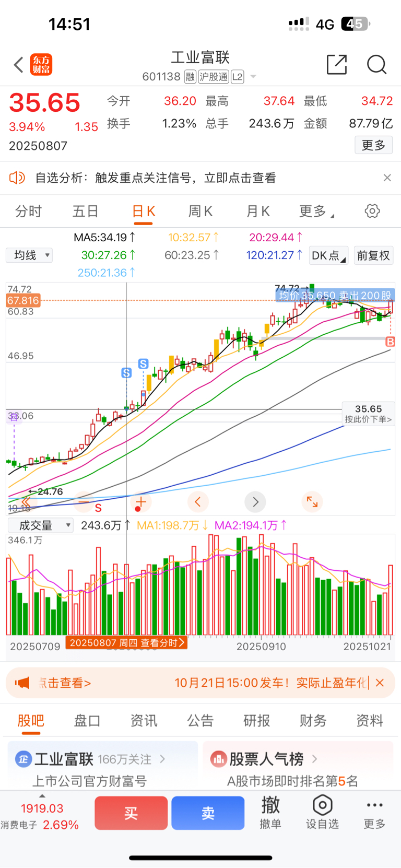Viewport: 401px width, 868px height.
Task: Tap the megaphone icon in promo banner
Action: point(22,683)
